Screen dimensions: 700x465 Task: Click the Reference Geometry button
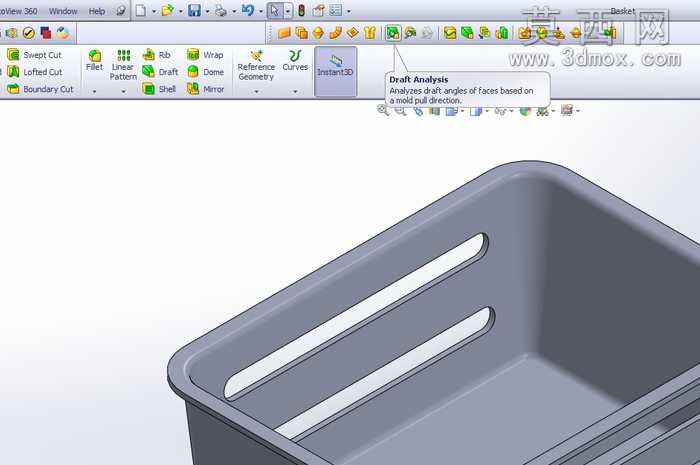(256, 66)
